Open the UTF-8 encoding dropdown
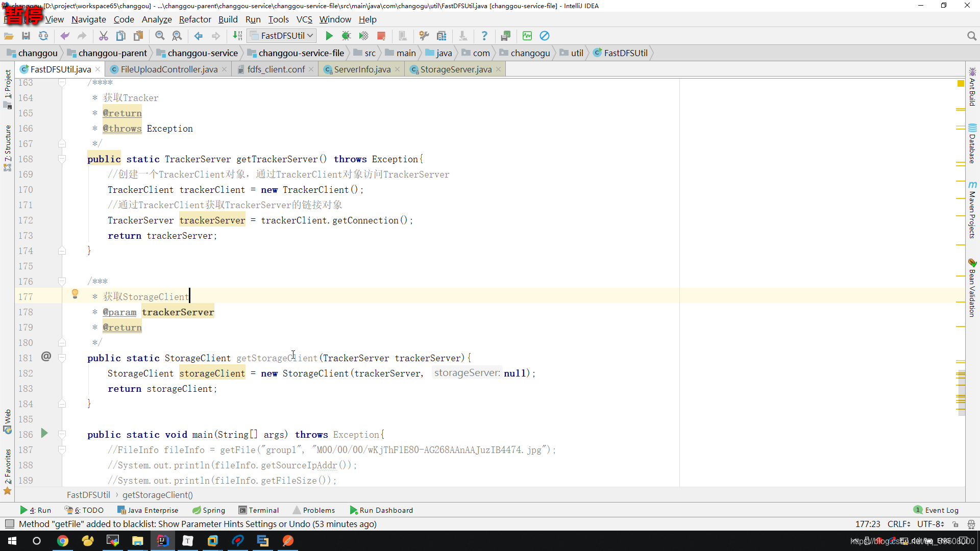Image resolution: width=980 pixels, height=551 pixels. click(x=930, y=524)
